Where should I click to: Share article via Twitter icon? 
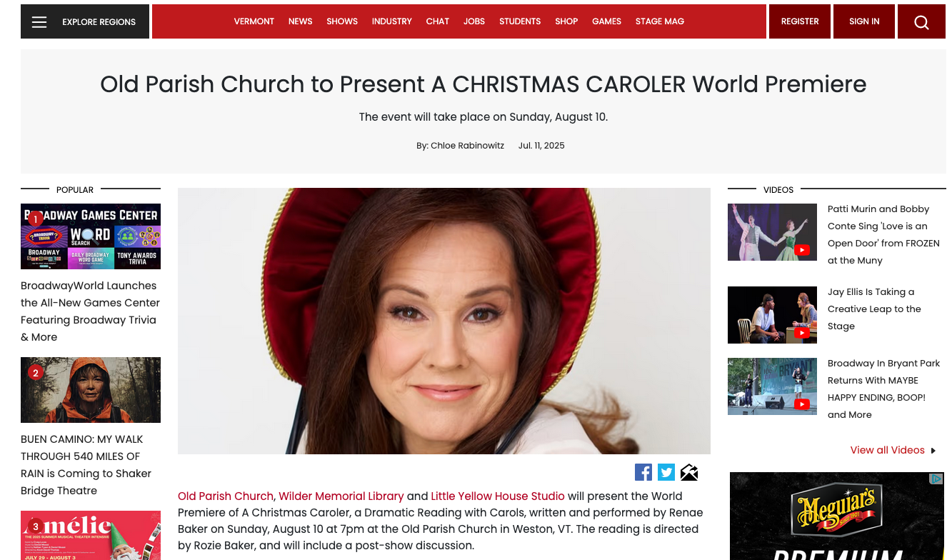pos(666,472)
